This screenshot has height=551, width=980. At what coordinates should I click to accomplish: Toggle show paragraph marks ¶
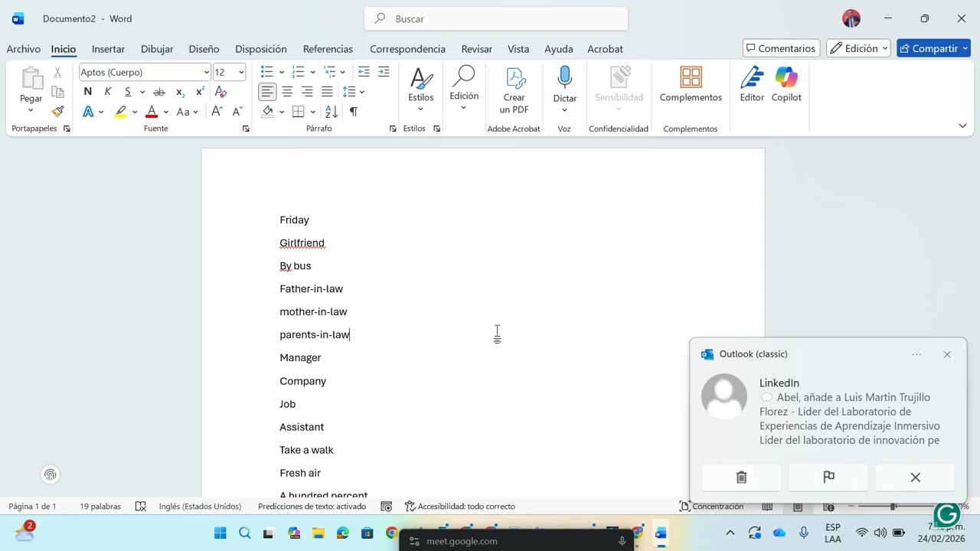pos(353,112)
